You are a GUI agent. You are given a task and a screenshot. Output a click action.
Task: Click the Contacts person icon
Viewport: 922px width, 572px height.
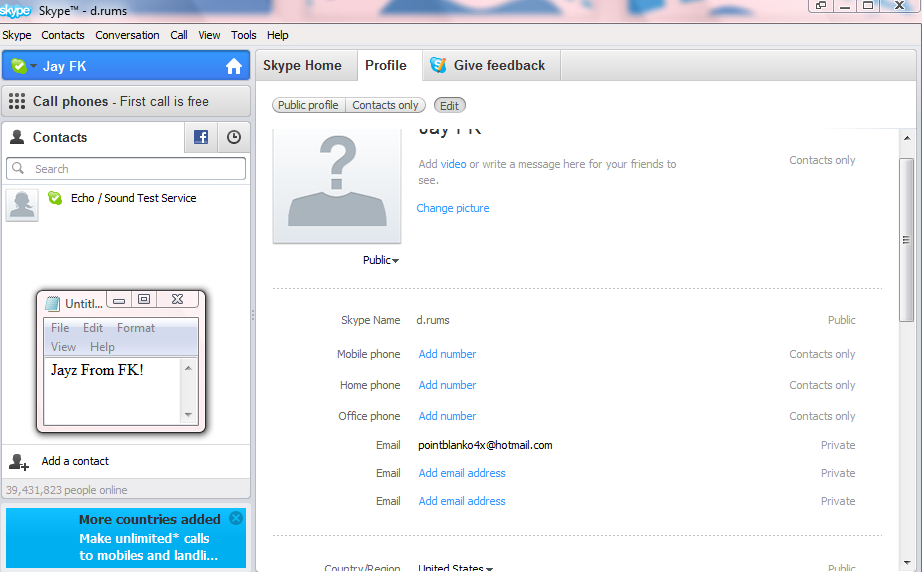(x=18, y=137)
